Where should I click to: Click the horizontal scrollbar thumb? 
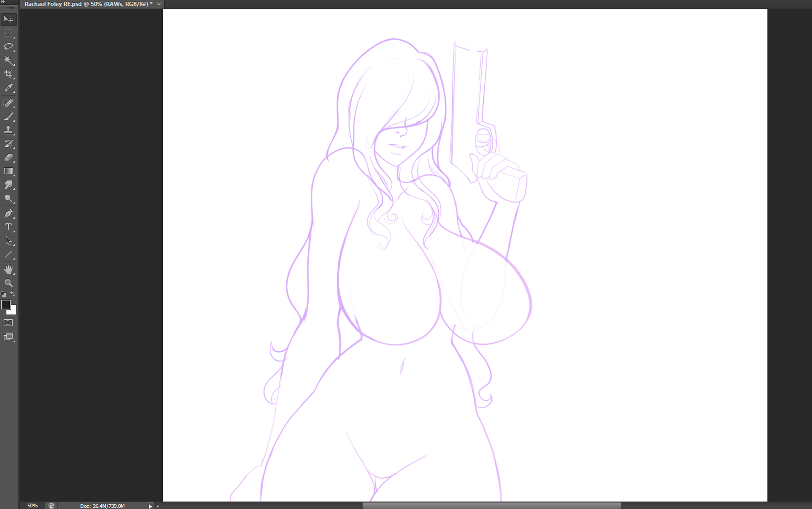[x=492, y=506]
